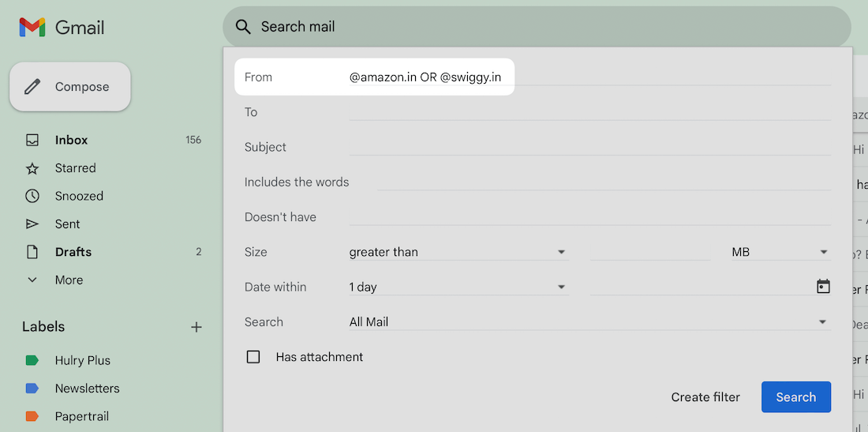
Task: Click the plus icon to create label
Action: [196, 327]
